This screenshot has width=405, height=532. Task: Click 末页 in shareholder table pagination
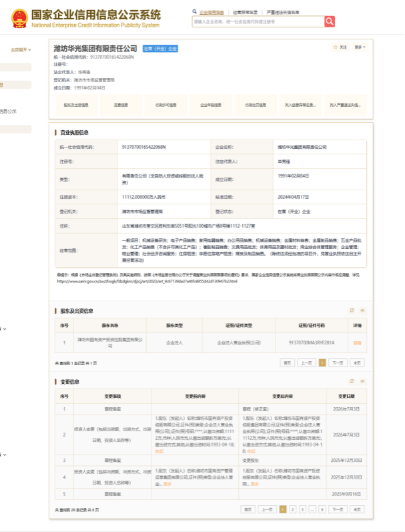[x=357, y=363]
